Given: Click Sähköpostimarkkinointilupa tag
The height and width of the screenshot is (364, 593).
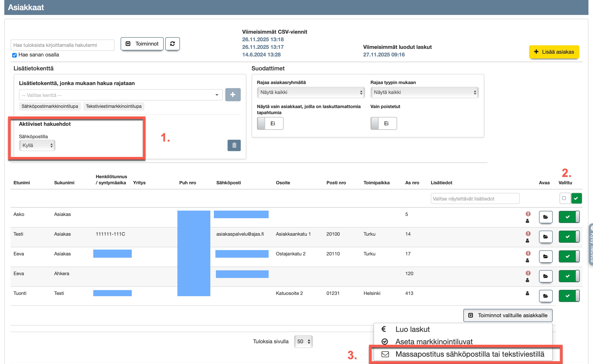Looking at the screenshot, I should tap(50, 106).
